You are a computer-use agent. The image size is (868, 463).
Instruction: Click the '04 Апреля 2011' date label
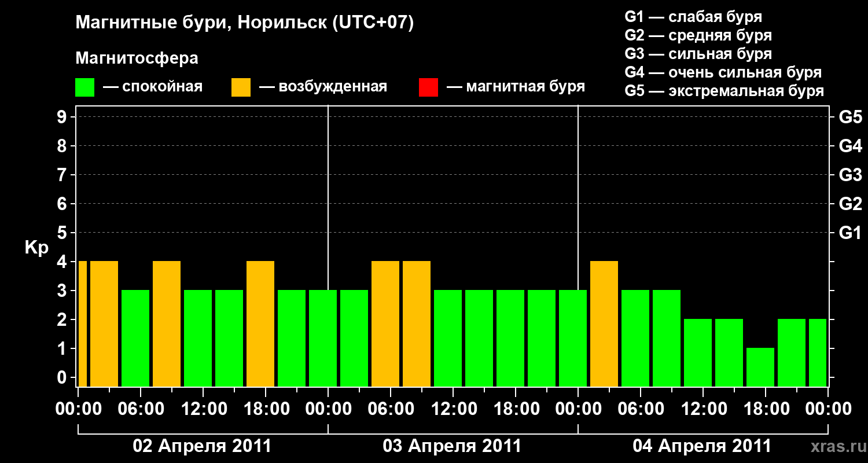702,446
